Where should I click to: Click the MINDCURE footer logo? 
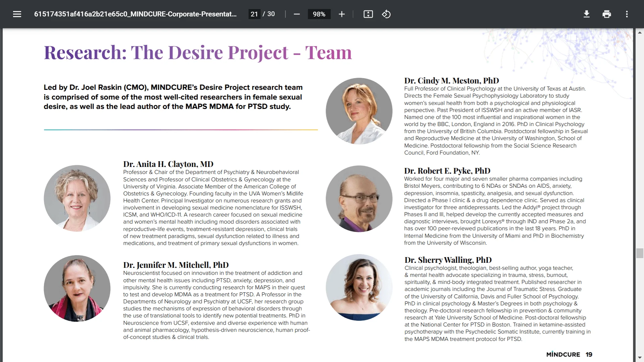pos(563,354)
